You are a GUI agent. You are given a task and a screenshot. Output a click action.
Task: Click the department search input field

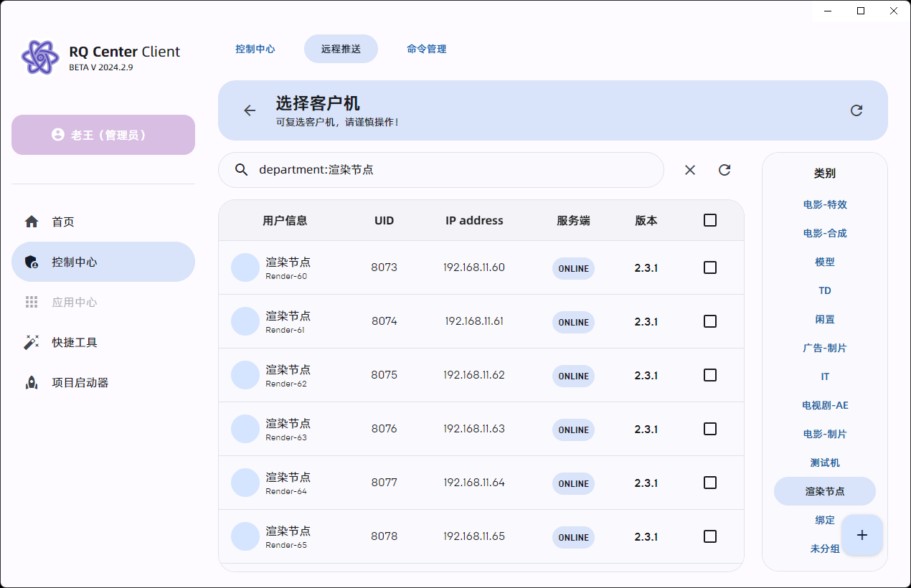click(x=452, y=170)
